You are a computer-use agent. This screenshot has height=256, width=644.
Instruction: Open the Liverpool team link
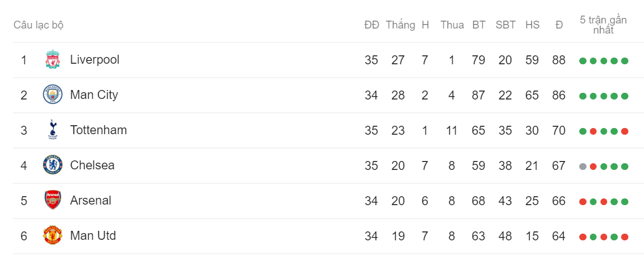point(95,60)
